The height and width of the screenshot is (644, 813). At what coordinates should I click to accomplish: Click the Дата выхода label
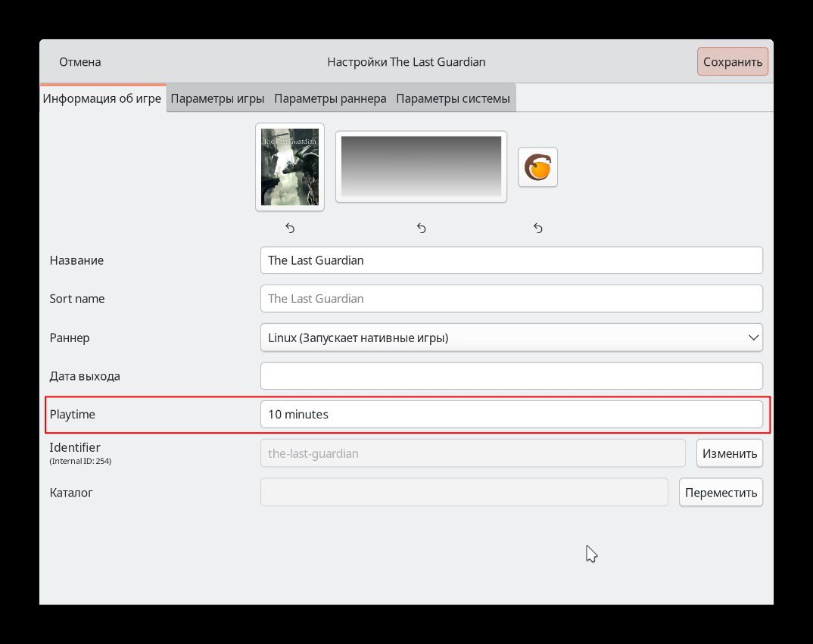click(85, 376)
